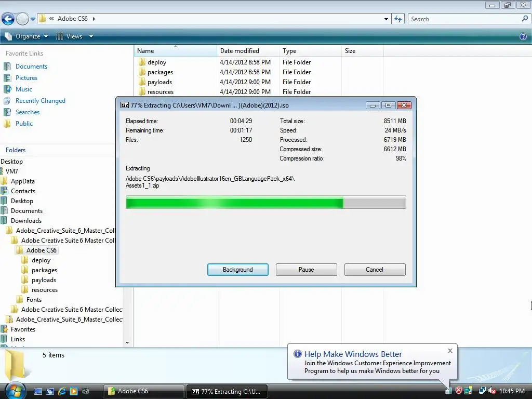Click the folder tree scroll down arrow
This screenshot has height=399, width=532.
click(128, 343)
